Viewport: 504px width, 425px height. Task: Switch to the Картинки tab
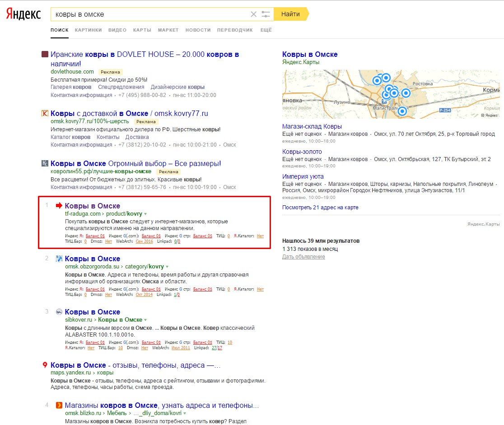(89, 30)
